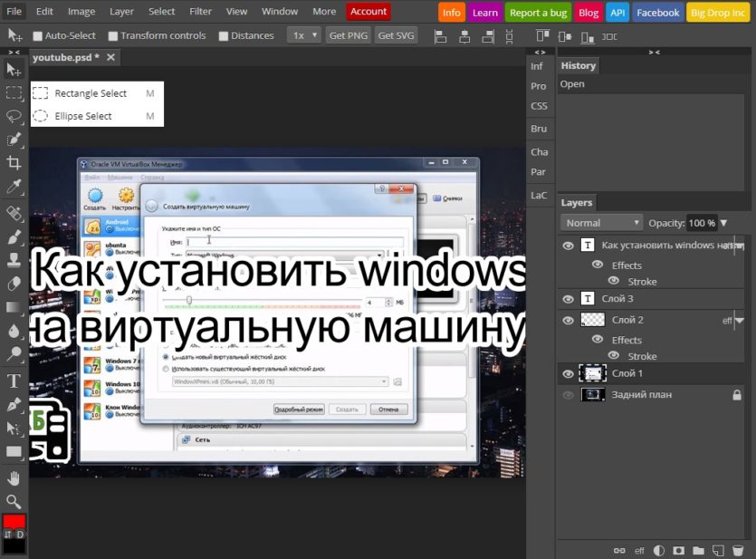Open layer effects via eff icon at bottom
This screenshot has height=559, width=756.
(x=639, y=550)
